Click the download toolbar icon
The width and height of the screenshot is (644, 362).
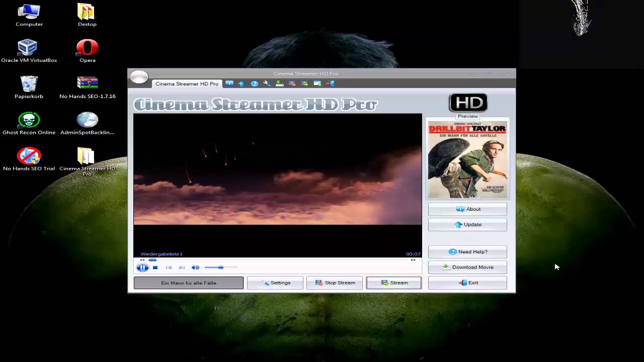point(279,83)
